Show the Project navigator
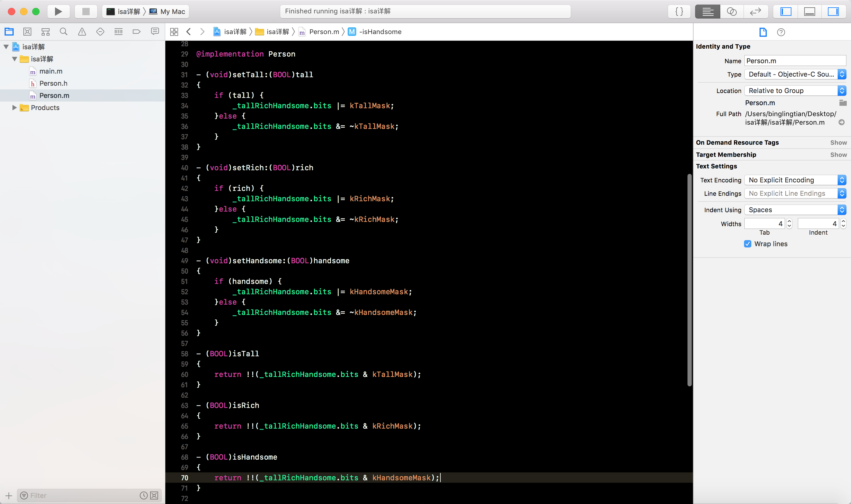 tap(9, 32)
